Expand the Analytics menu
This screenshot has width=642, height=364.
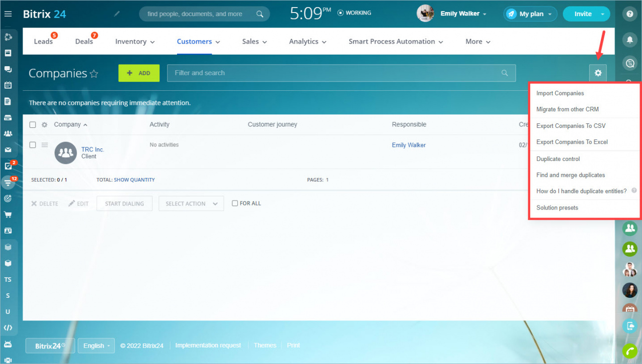tap(307, 42)
